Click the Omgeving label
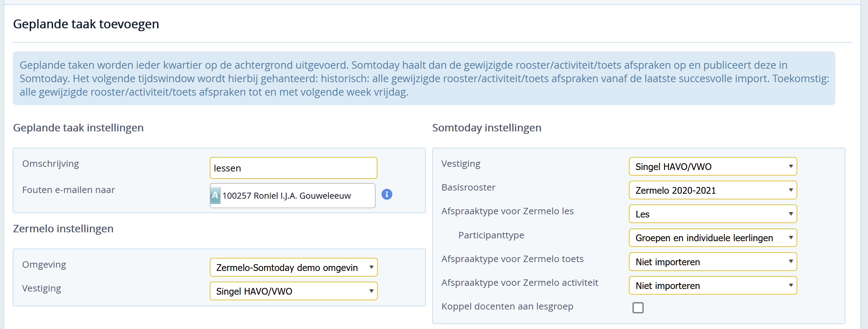868x329 pixels. [x=44, y=265]
